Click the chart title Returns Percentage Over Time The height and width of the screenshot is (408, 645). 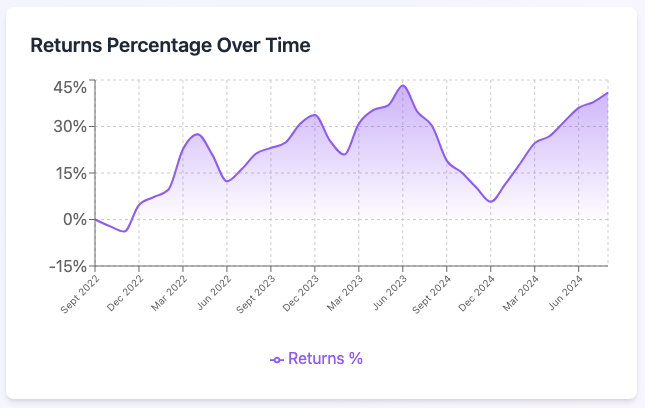(x=171, y=45)
